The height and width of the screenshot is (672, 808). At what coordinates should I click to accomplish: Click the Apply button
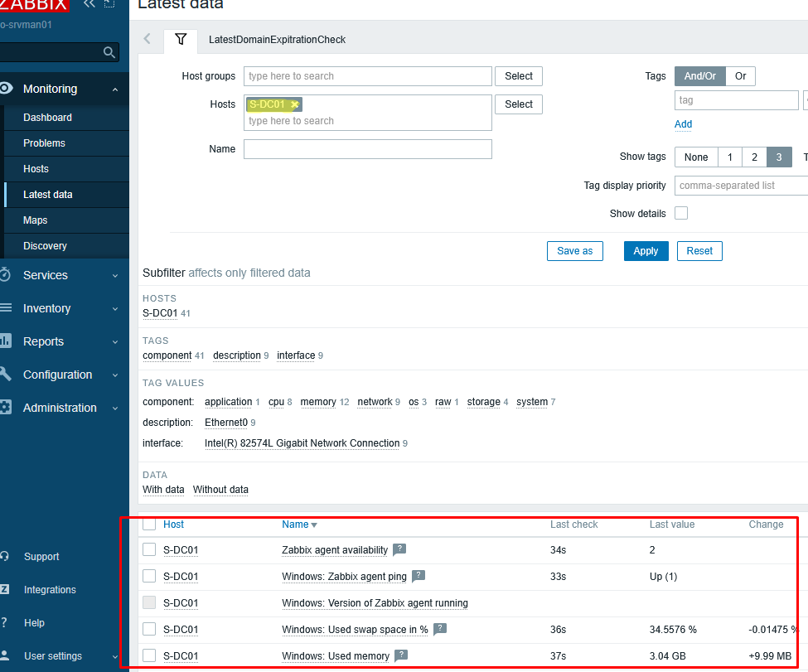tap(646, 250)
